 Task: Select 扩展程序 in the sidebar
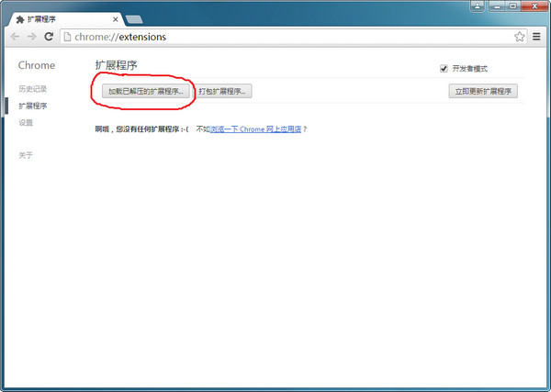[x=33, y=106]
